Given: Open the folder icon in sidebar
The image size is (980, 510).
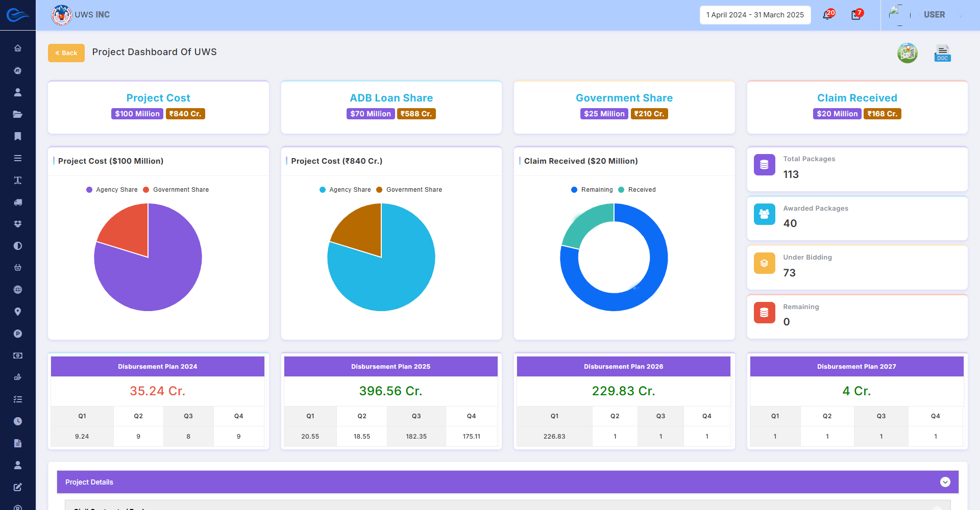Looking at the screenshot, I should (18, 114).
